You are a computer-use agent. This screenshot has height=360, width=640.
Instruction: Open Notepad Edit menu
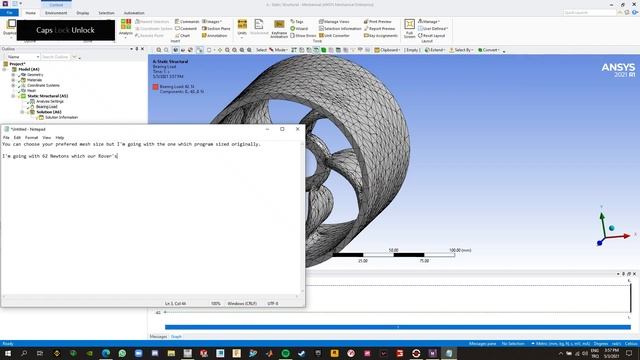coord(17,138)
